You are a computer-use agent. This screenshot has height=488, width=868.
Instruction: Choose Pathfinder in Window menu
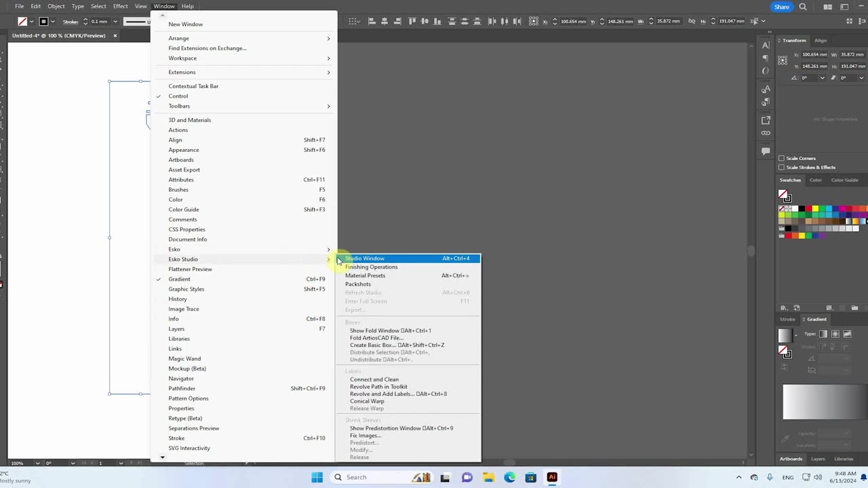(244, 388)
